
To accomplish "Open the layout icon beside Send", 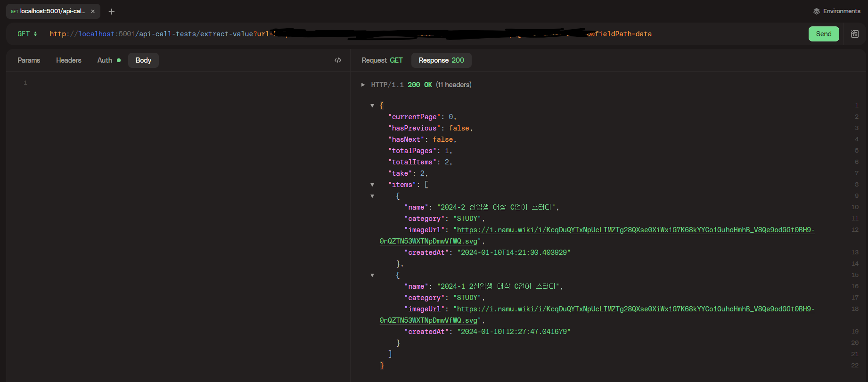I will [855, 34].
